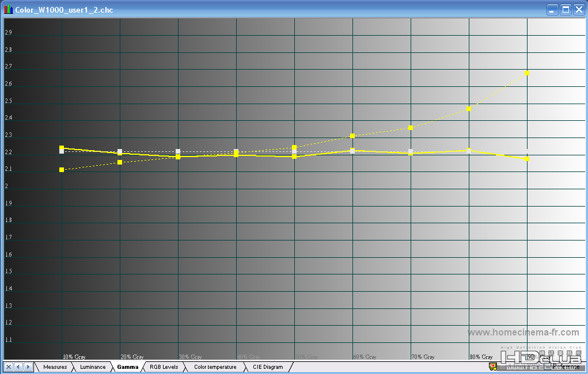Show the CIE Diagram tab

coord(268,367)
